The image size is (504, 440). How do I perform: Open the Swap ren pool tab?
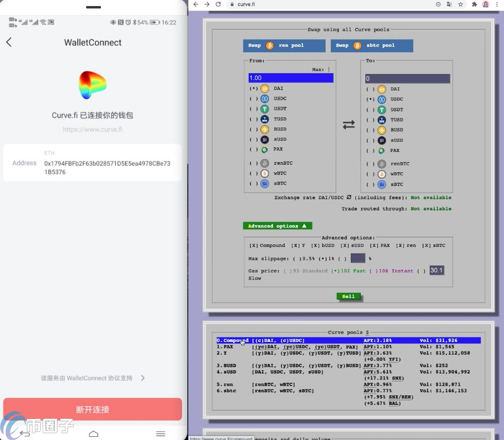point(284,45)
